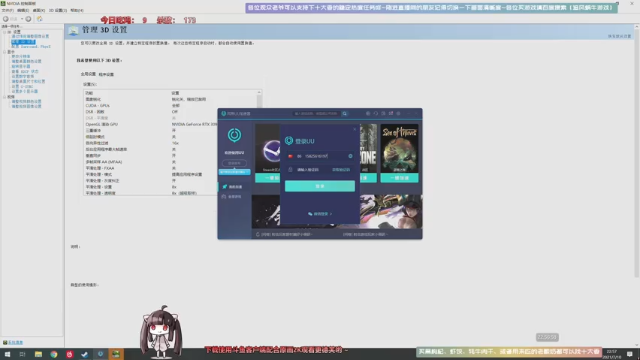Open the back history dropdown arrow

coord(22,19)
